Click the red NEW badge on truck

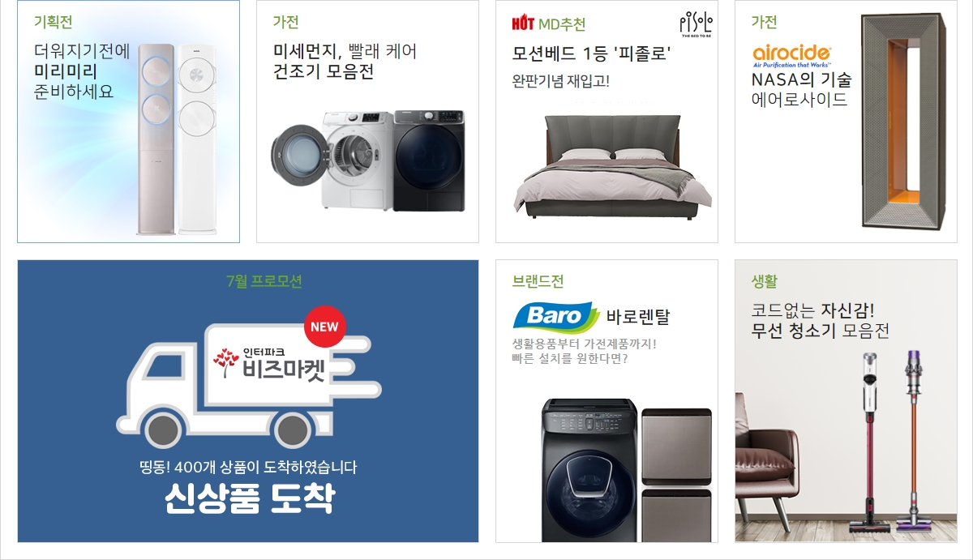tap(324, 327)
